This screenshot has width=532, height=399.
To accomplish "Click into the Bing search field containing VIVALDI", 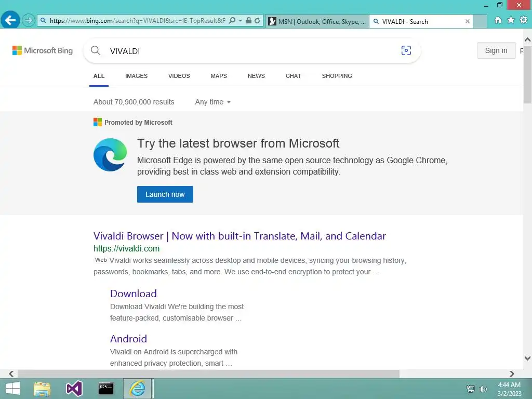I will (251, 51).
